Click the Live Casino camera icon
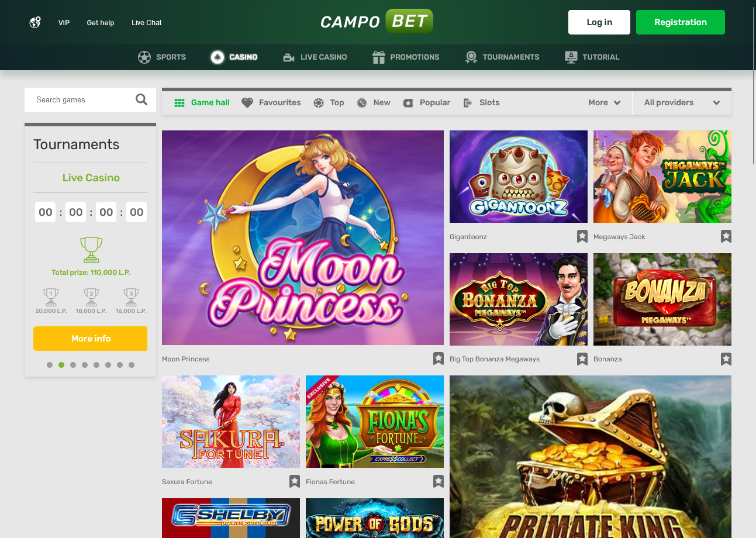This screenshot has width=756, height=538. (x=289, y=57)
